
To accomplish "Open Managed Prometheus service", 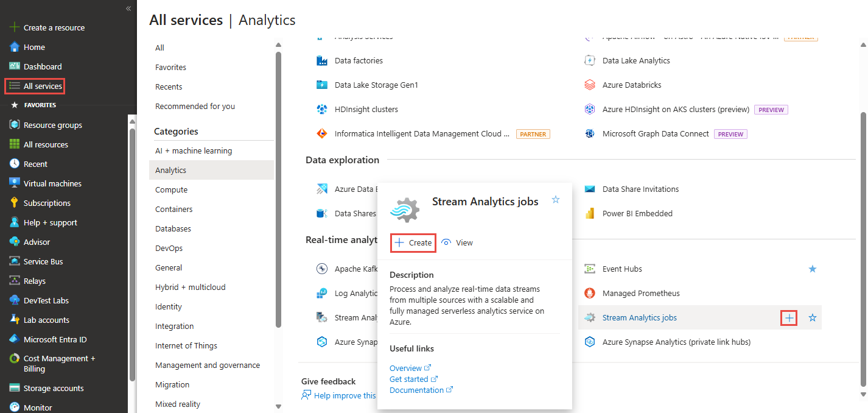I will coord(641,293).
